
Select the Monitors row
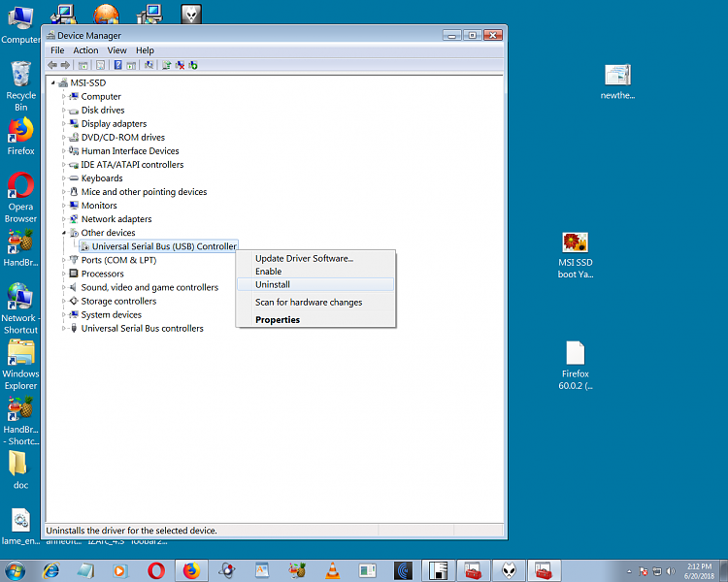tap(93, 205)
